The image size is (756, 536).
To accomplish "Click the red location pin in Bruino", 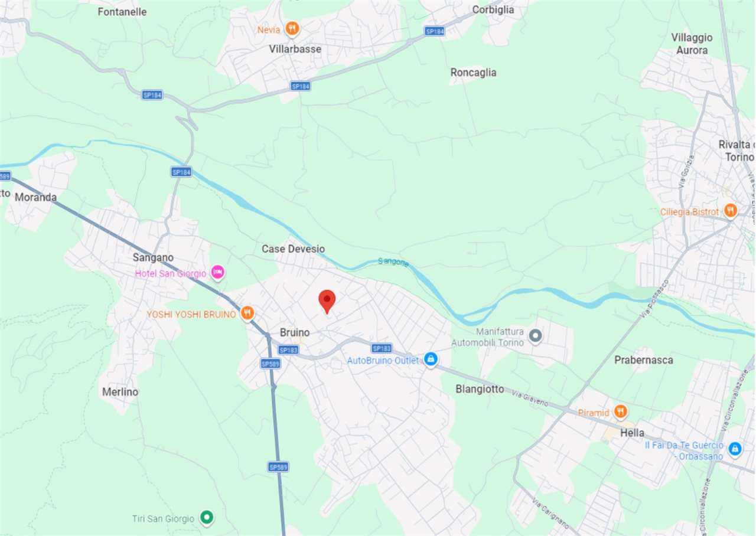I will tap(327, 302).
